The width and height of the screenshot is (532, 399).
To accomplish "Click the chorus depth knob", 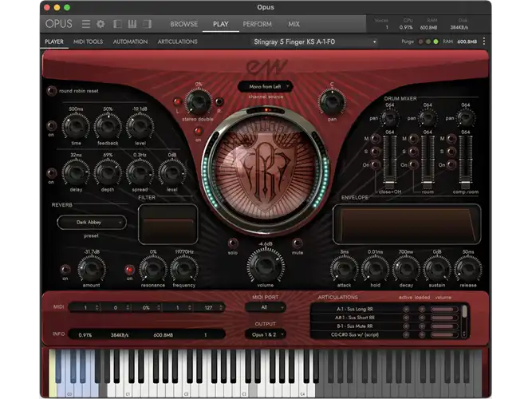I will 108,172.
